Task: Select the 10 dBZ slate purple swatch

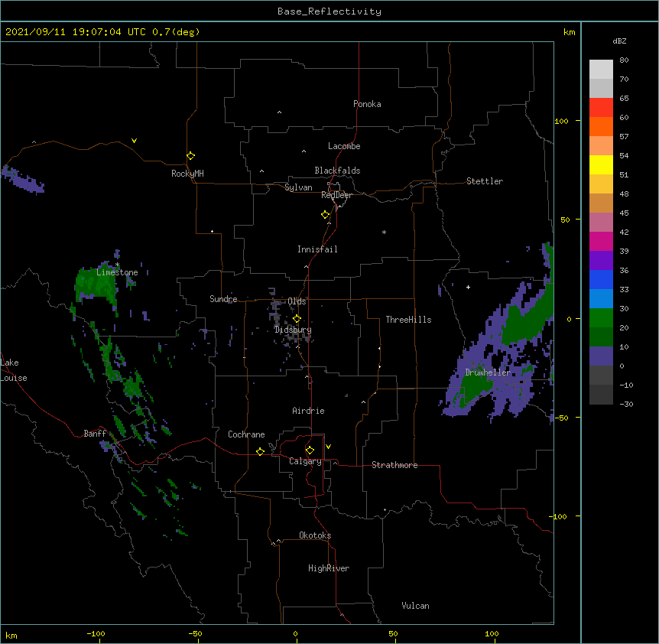Action: (601, 356)
